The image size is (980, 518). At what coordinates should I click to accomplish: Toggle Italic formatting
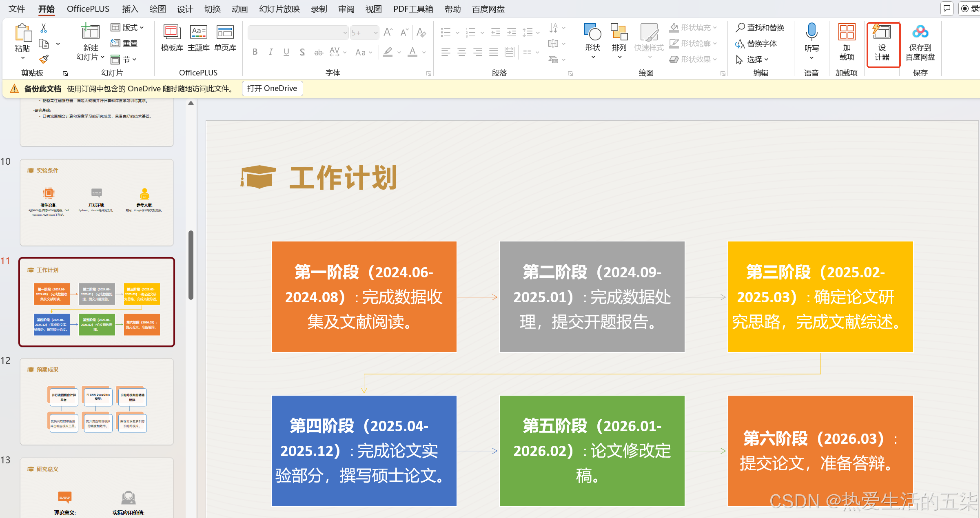coord(270,52)
